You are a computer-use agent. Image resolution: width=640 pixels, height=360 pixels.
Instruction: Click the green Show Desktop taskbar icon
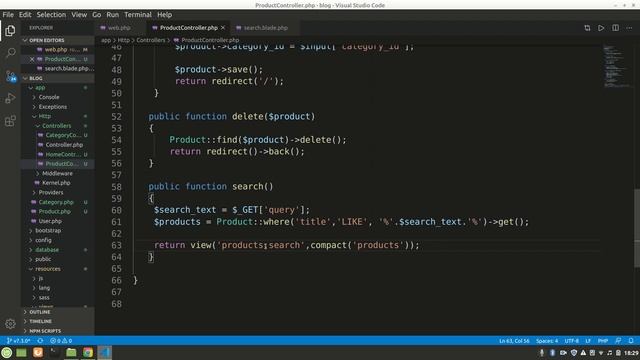[21, 352]
